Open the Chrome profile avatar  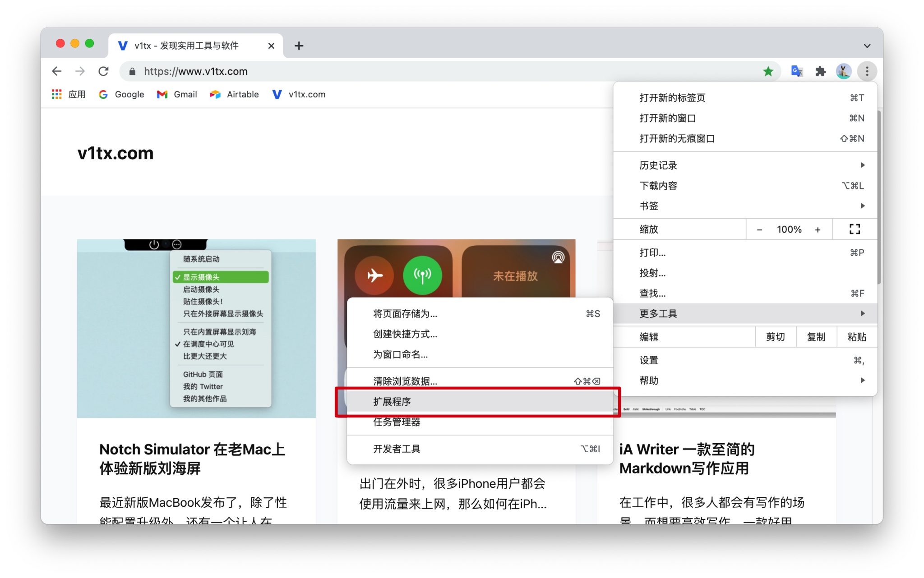[843, 71]
